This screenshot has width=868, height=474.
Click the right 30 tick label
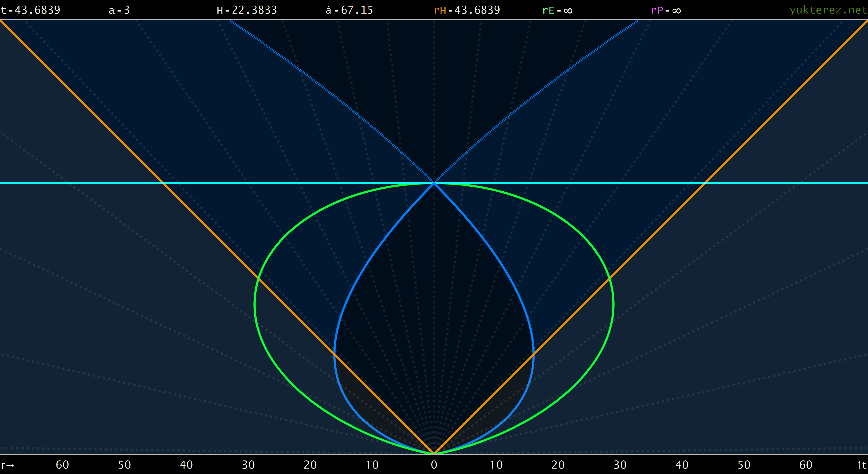620,465
